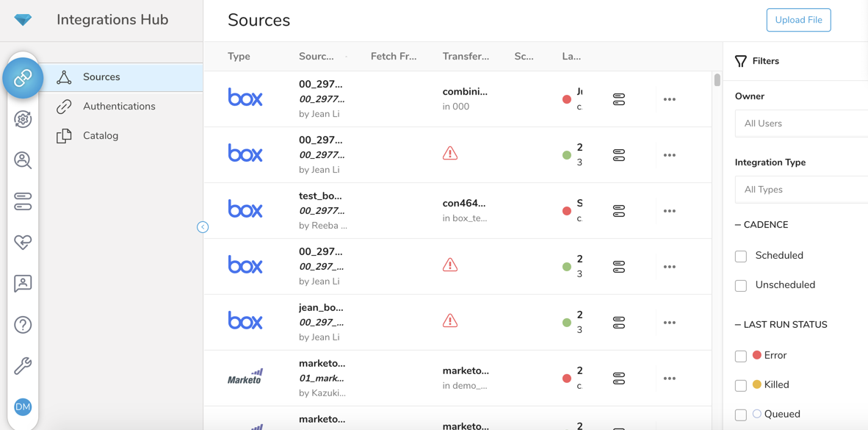Tick the Error last run status checkbox

[x=741, y=356]
